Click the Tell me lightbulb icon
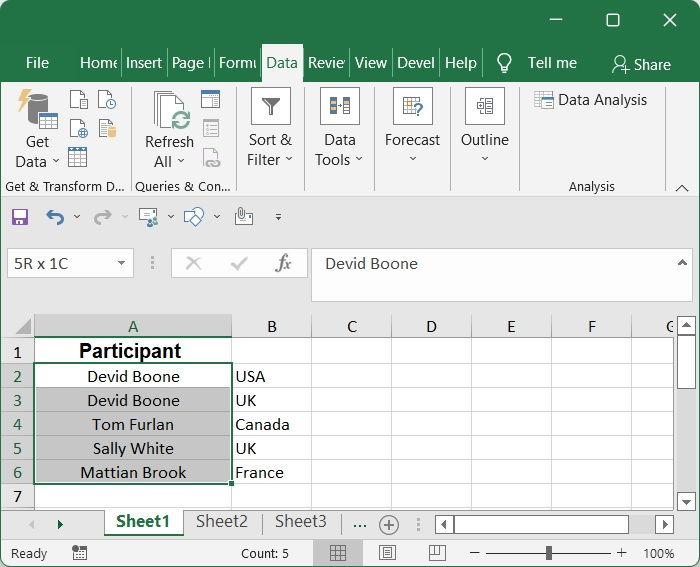700x567 pixels. click(x=504, y=63)
